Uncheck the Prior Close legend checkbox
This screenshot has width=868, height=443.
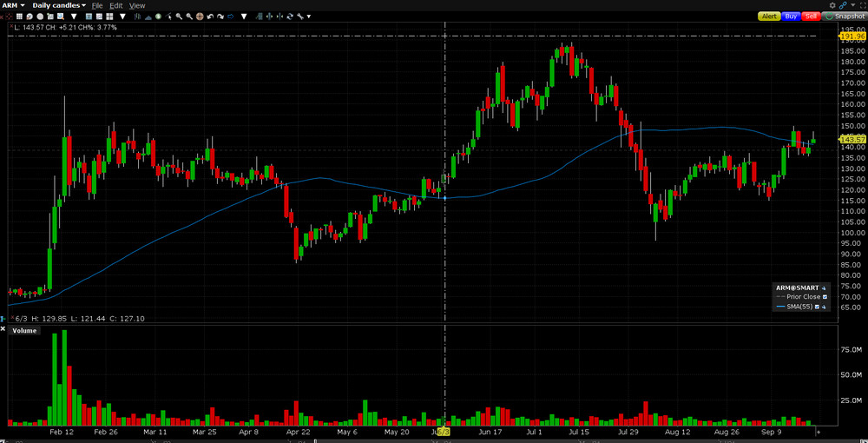(x=825, y=297)
